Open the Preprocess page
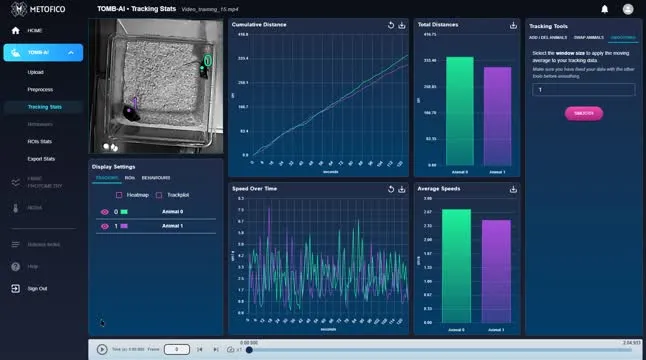Screen dimensions: 646x360 coord(40,89)
